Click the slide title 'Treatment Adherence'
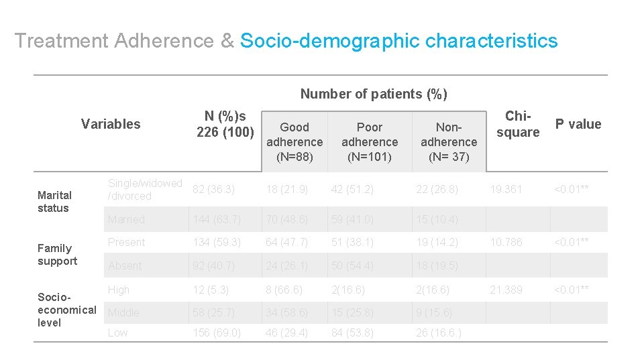Screen dimensions: 644x362 pos(114,41)
